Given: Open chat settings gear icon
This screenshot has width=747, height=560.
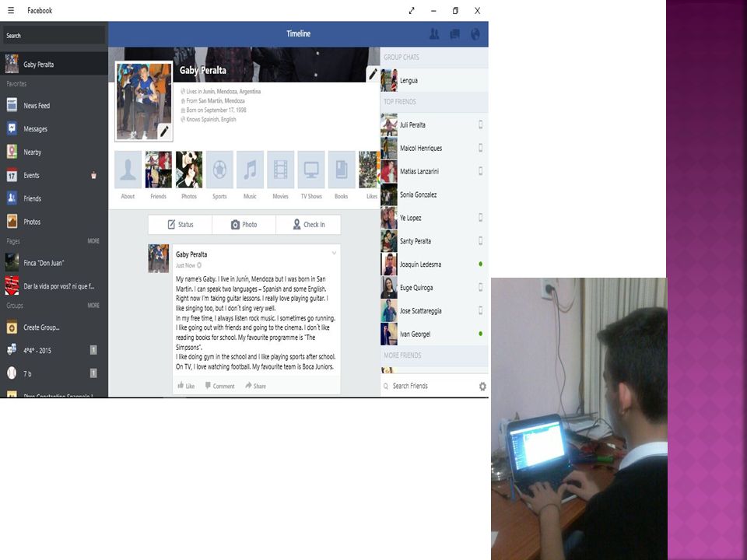Looking at the screenshot, I should point(482,387).
